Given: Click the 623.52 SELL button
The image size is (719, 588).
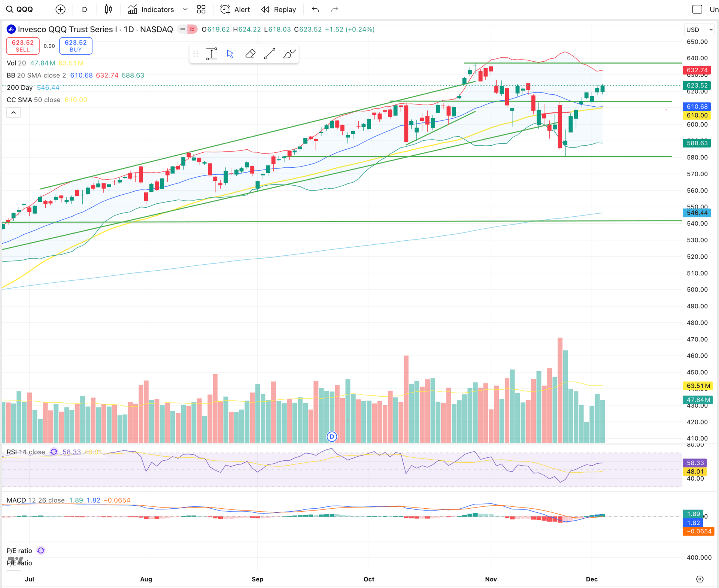Looking at the screenshot, I should 22,46.
